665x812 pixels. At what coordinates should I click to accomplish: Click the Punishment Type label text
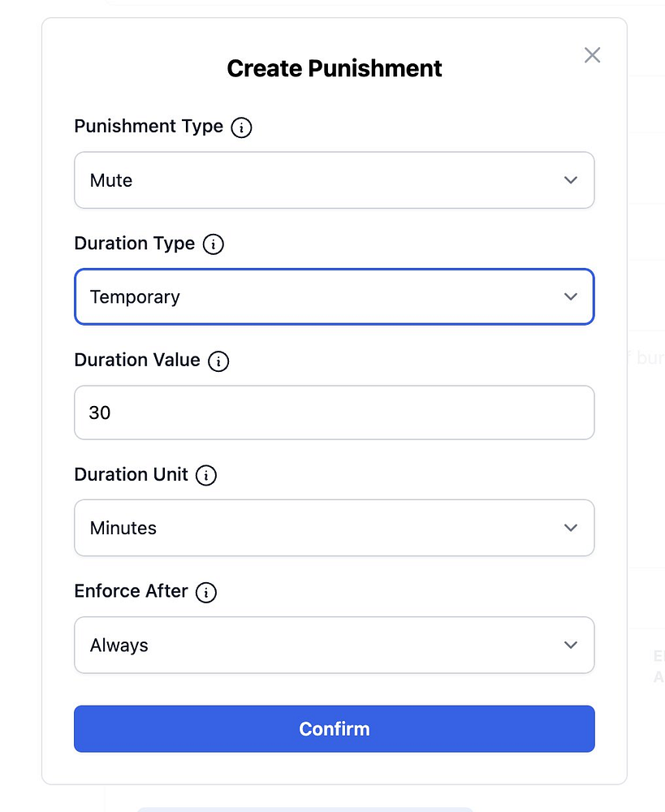pyautogui.click(x=149, y=127)
